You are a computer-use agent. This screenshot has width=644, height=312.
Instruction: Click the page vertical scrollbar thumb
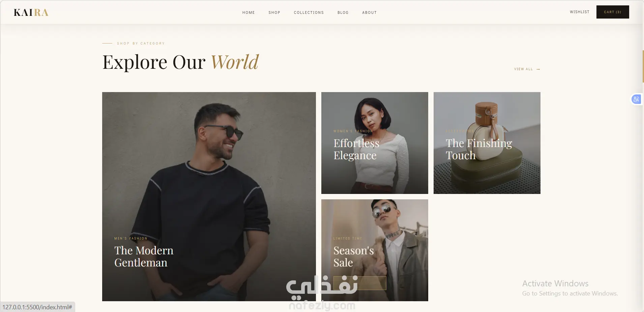(643, 66)
